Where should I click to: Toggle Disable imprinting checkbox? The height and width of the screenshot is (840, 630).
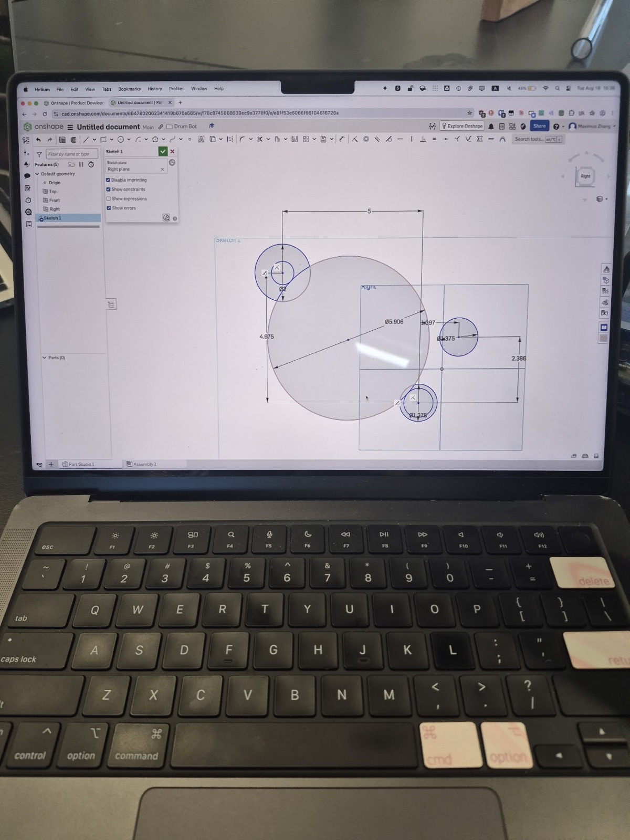click(108, 180)
